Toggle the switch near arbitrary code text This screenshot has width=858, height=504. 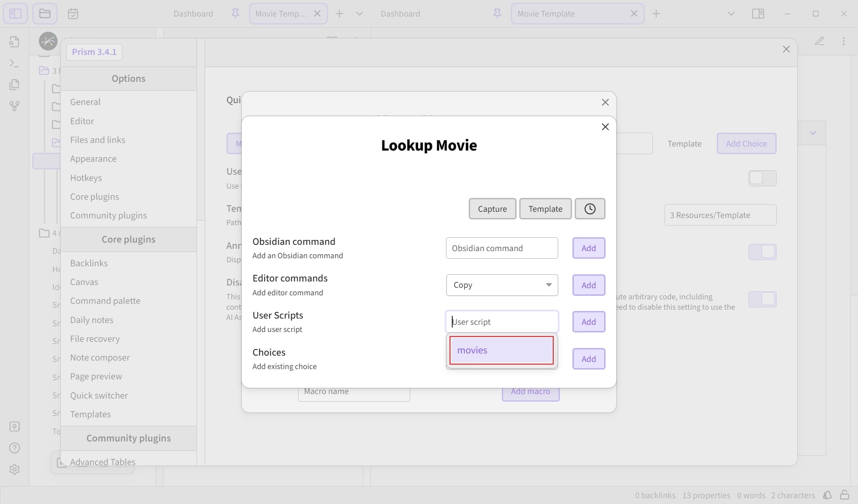point(762,299)
